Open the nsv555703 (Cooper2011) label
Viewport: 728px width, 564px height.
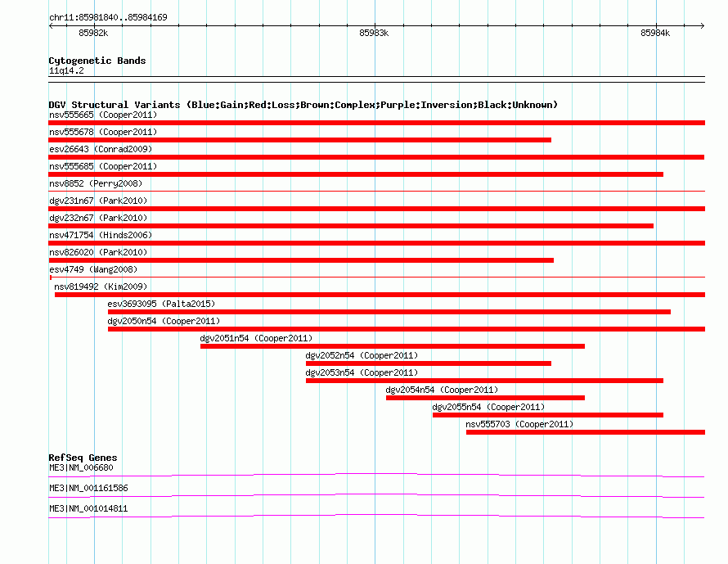tap(519, 424)
